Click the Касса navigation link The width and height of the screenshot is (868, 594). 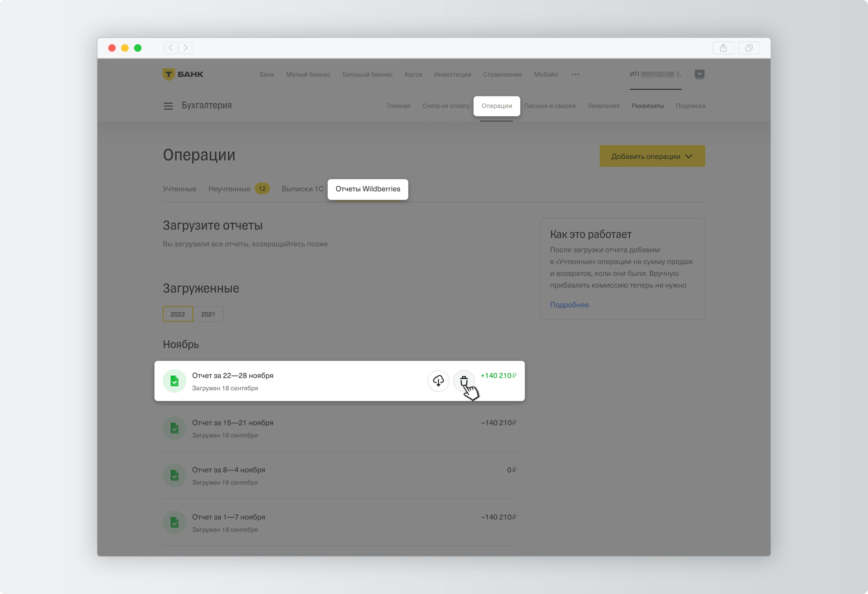click(413, 75)
